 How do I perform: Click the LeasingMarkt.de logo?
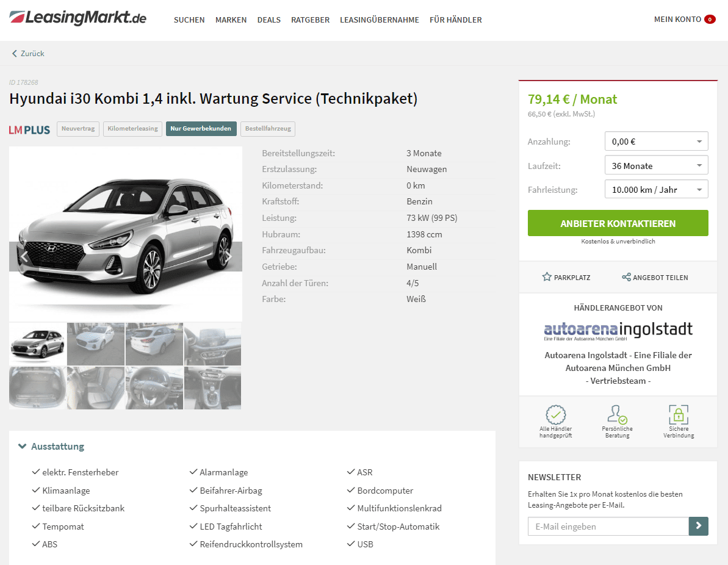tap(77, 18)
